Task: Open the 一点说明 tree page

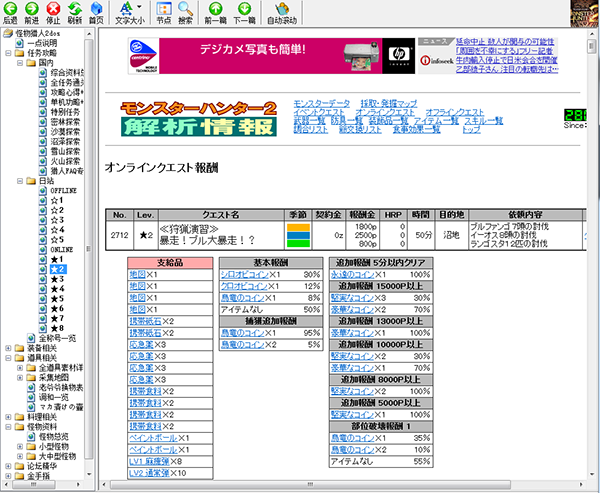Action: click(x=42, y=43)
